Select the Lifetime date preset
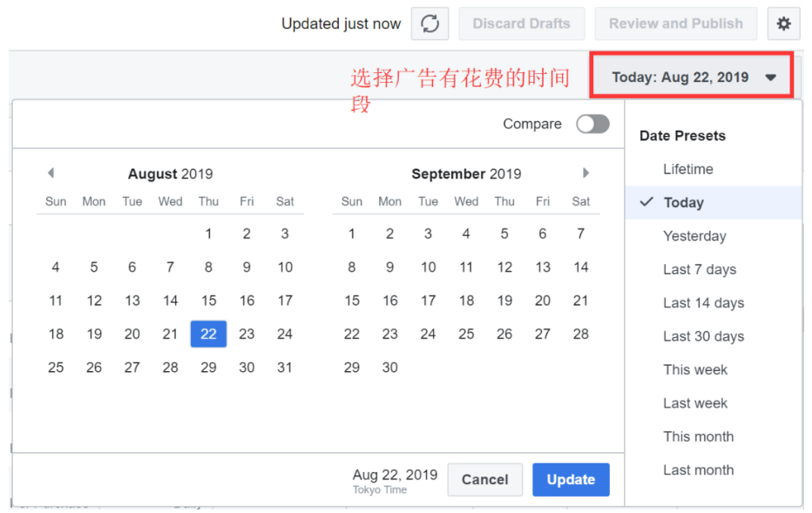812x513 pixels. [x=687, y=169]
